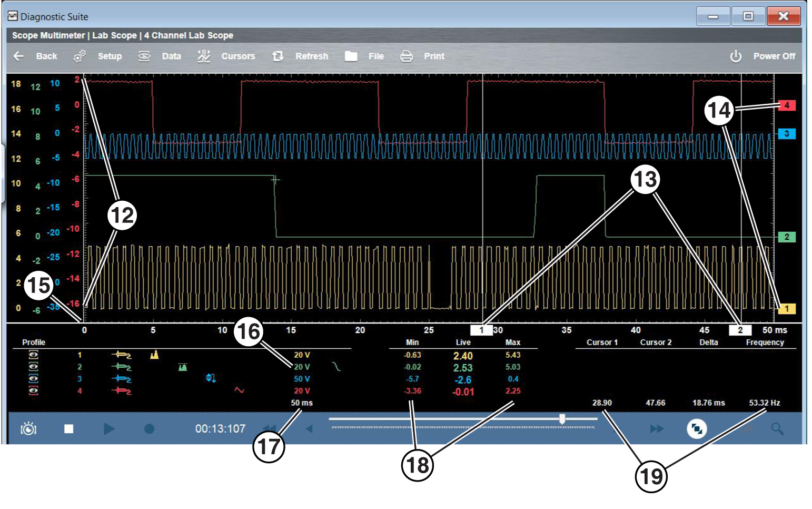
Task: Hide channel 1 trace with eye icon
Action: coord(33,355)
